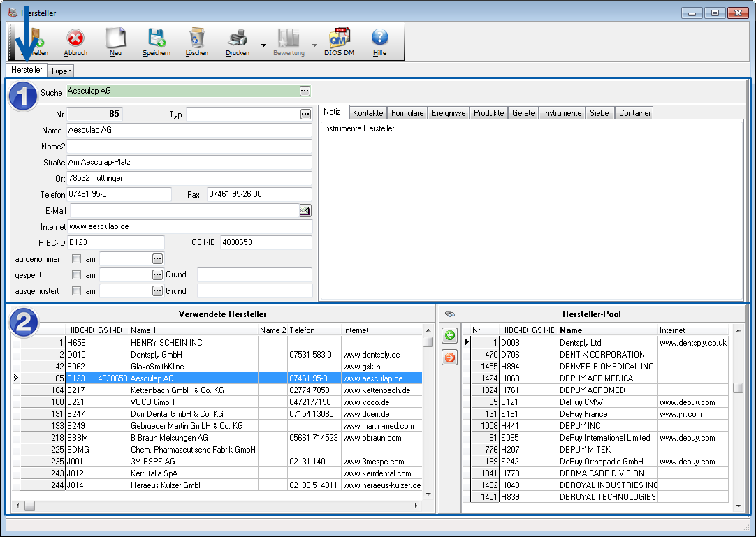Click the E-Mail send envelope icon

coord(305,211)
